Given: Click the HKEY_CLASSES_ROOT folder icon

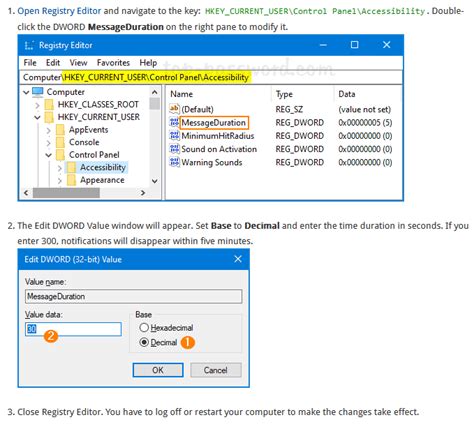Looking at the screenshot, I should 49,105.
